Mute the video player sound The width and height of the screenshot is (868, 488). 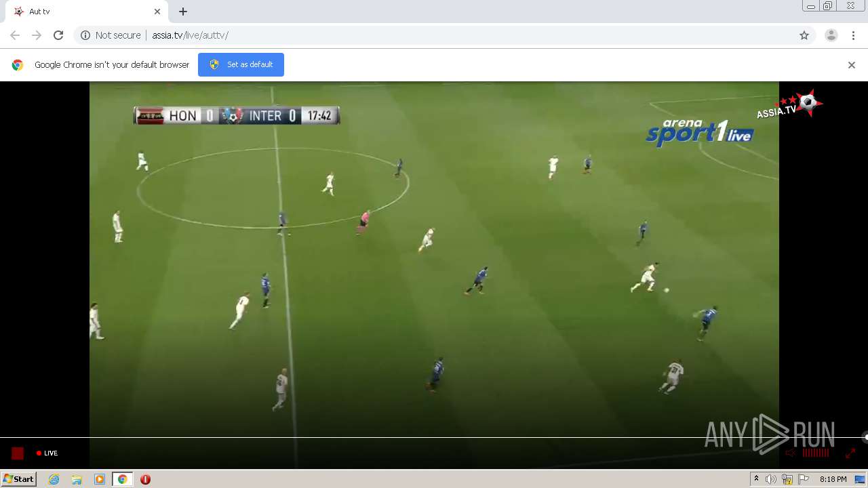pyautogui.click(x=790, y=453)
